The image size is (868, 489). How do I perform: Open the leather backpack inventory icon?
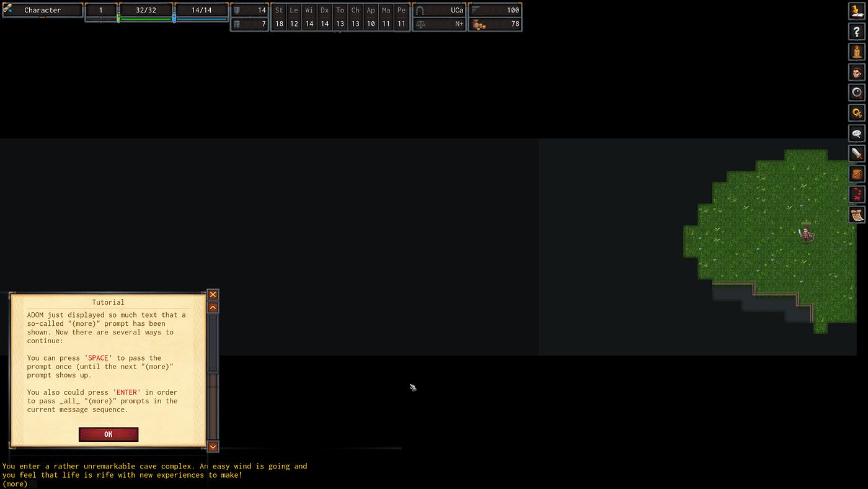tap(857, 174)
